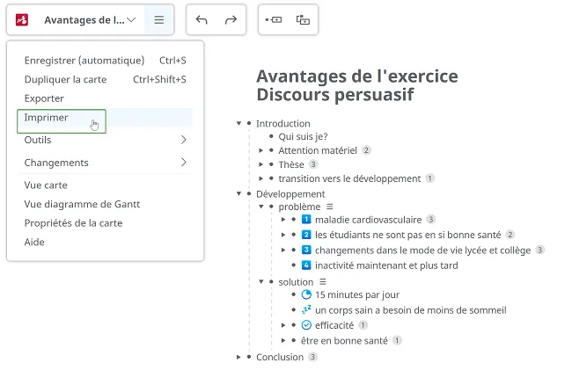Click the checkmark icon next to efficacité

[306, 325]
